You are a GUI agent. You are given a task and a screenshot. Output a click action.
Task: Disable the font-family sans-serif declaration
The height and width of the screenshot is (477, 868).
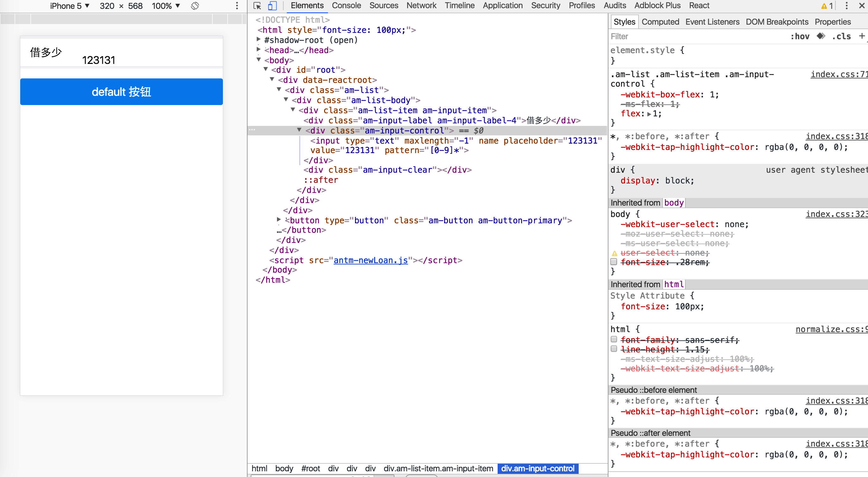click(614, 339)
